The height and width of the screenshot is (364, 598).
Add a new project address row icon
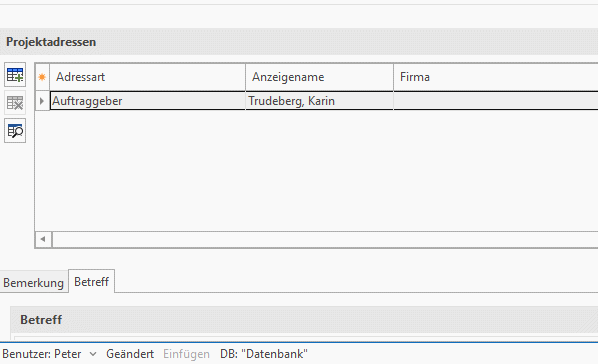15,75
